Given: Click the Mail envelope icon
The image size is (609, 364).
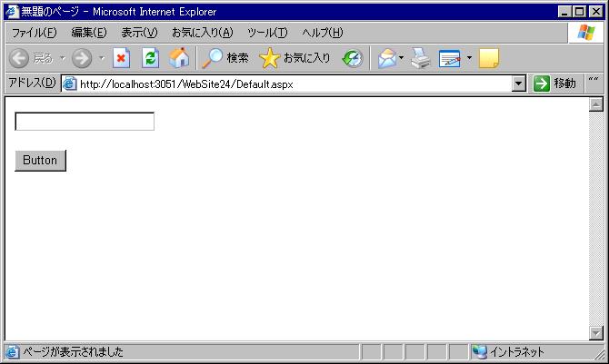Looking at the screenshot, I should 387,59.
